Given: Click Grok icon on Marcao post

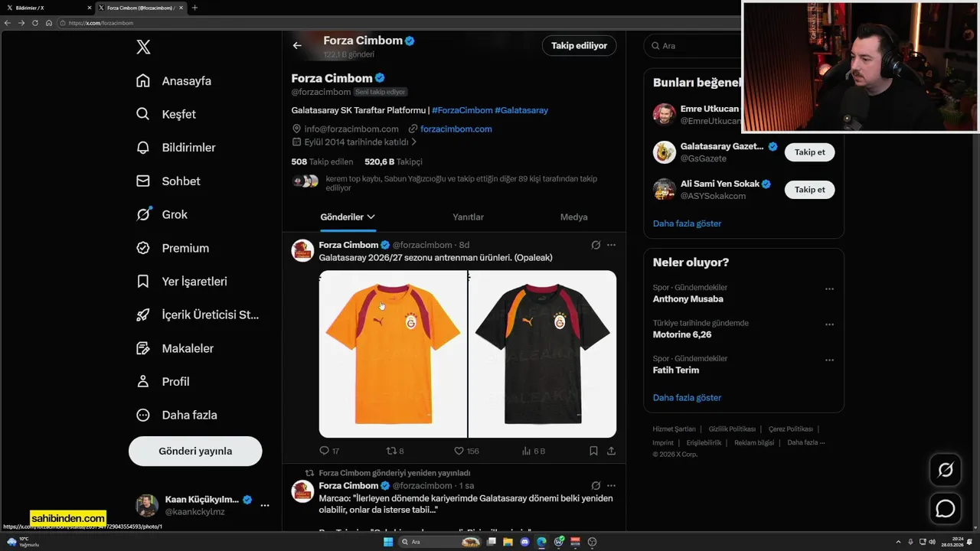Looking at the screenshot, I should [x=596, y=485].
